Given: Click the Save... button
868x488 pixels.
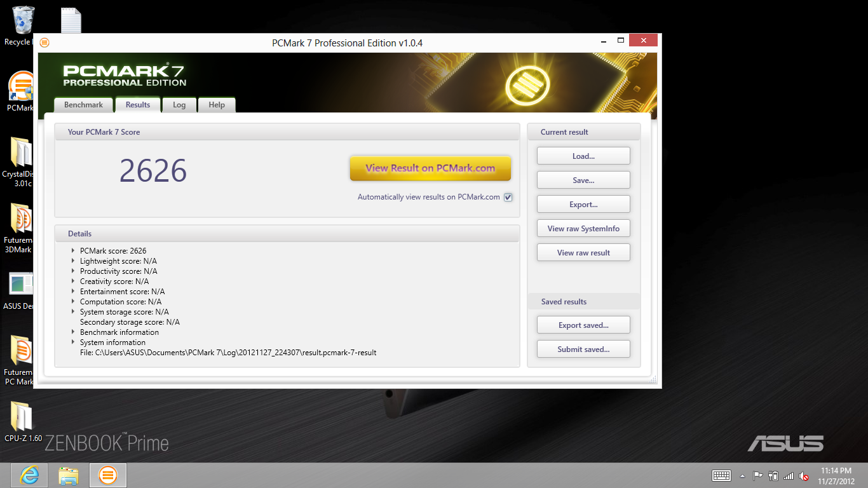Looking at the screenshot, I should (583, 180).
